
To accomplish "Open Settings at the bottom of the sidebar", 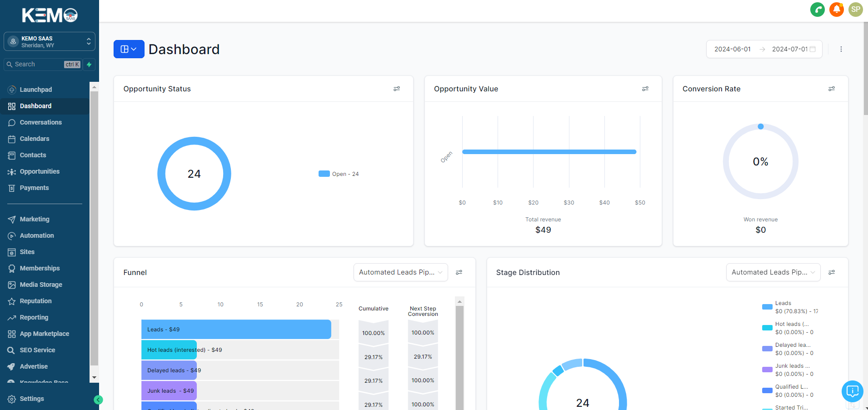I will tap(31, 399).
